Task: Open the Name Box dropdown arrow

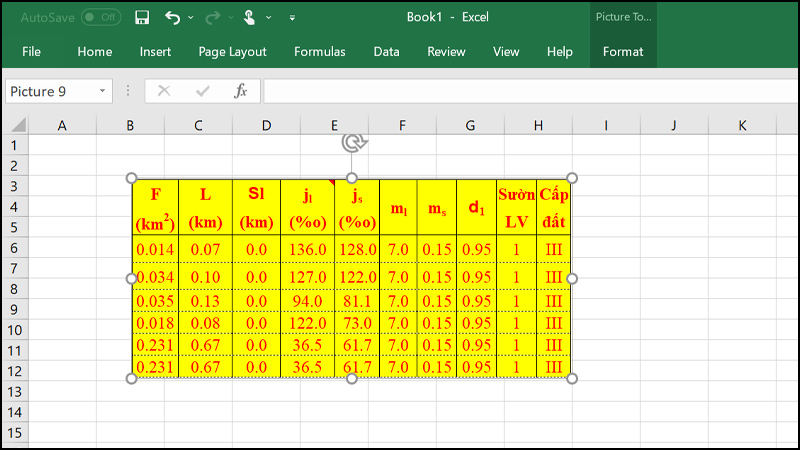Action: click(x=102, y=91)
